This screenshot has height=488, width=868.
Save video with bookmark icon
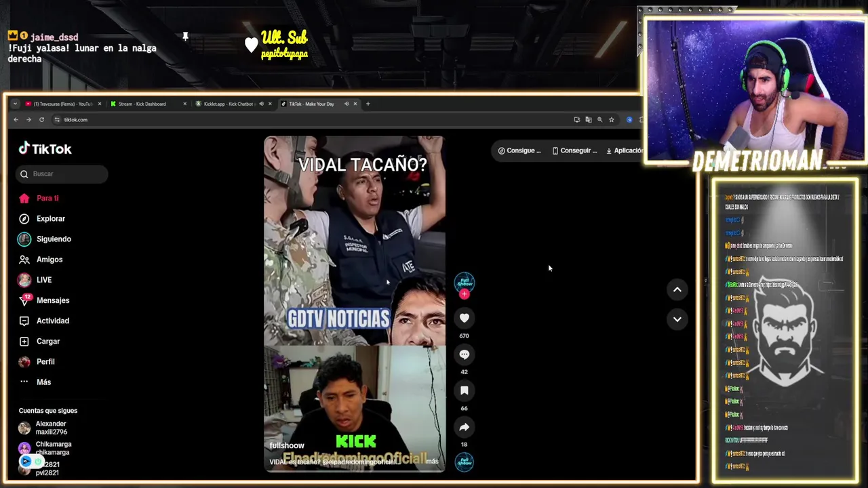[x=465, y=390]
